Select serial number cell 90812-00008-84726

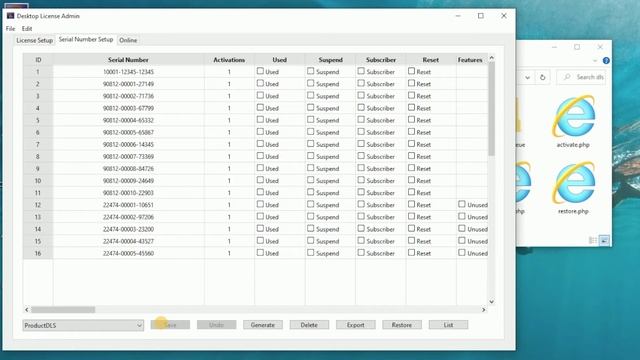pos(128,169)
